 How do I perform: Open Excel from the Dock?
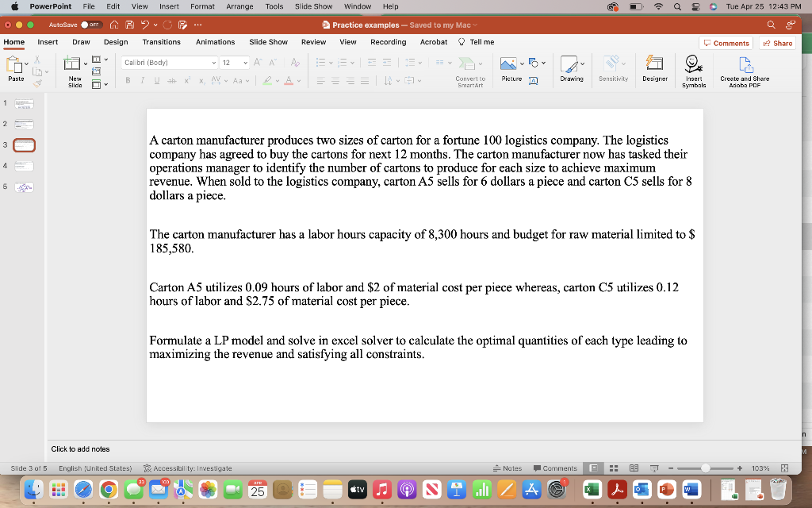click(x=592, y=489)
